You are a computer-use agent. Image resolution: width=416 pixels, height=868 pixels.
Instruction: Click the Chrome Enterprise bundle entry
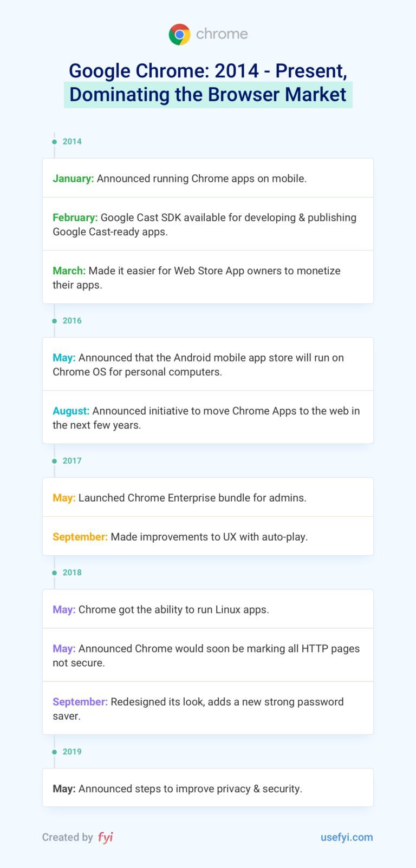pyautogui.click(x=208, y=498)
